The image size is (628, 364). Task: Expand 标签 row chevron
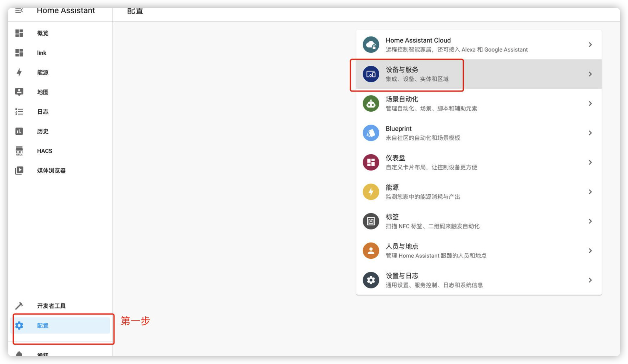[590, 221]
